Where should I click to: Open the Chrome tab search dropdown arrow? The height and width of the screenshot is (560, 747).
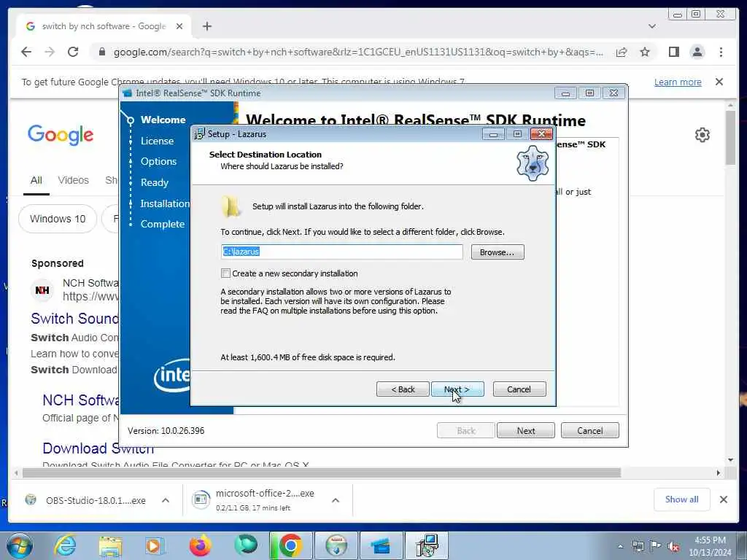click(652, 26)
